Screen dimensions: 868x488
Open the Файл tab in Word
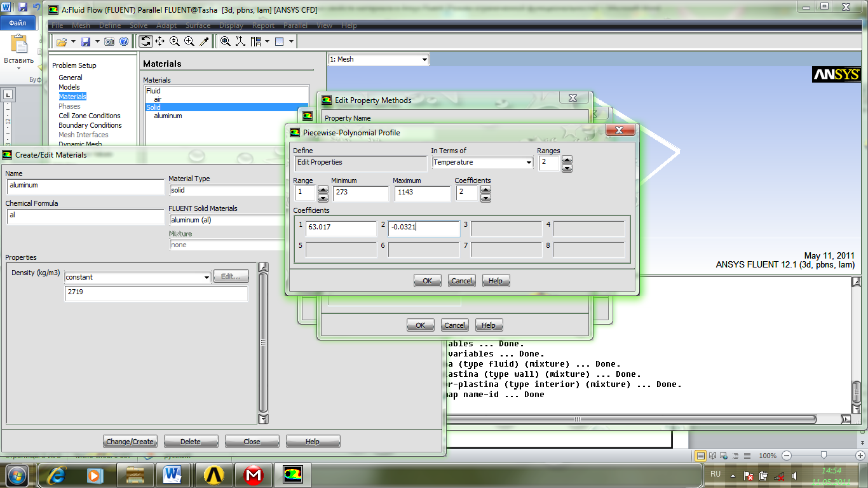click(17, 22)
